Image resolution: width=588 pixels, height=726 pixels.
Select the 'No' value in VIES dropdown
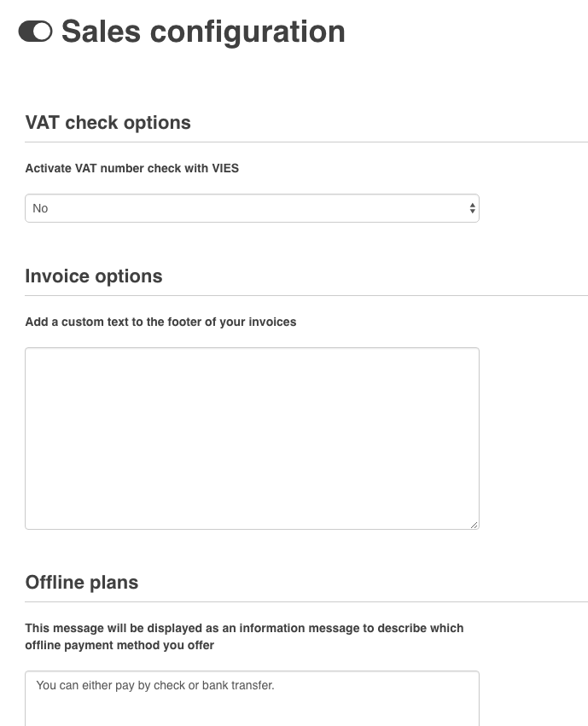41,208
